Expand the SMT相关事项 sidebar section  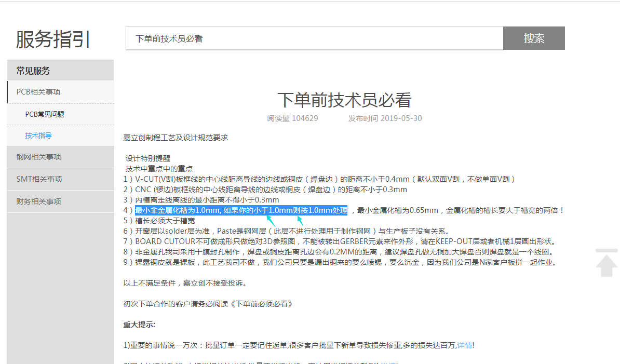click(39, 179)
